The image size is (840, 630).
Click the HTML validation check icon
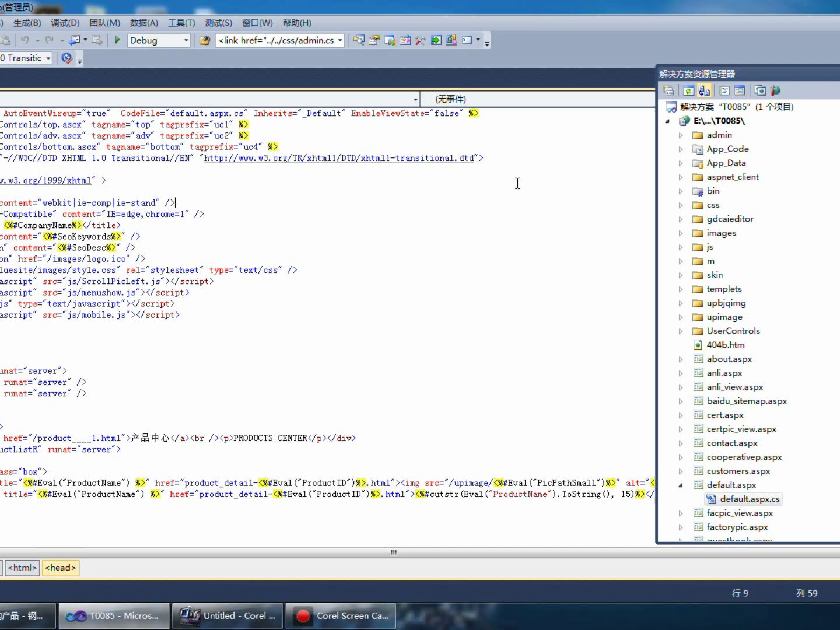67,58
